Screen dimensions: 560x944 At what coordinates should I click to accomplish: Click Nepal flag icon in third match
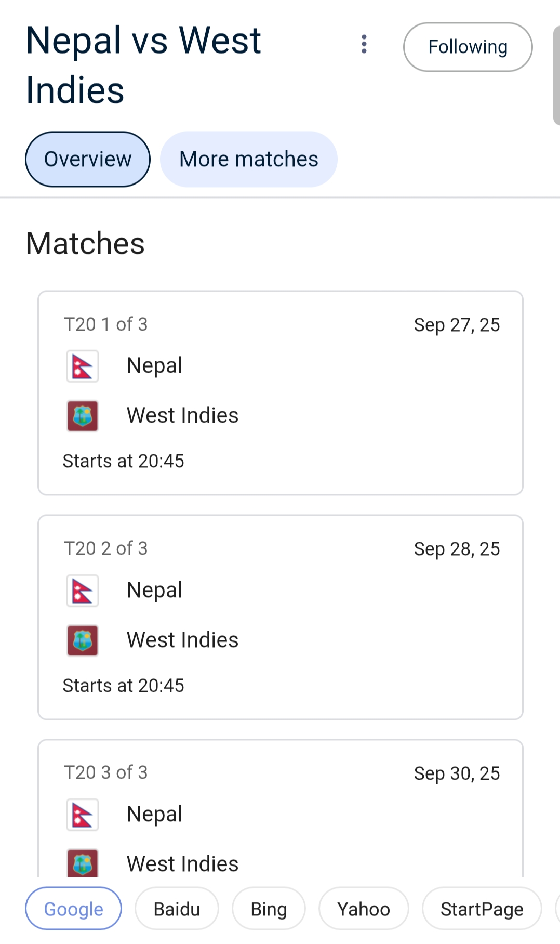point(83,815)
